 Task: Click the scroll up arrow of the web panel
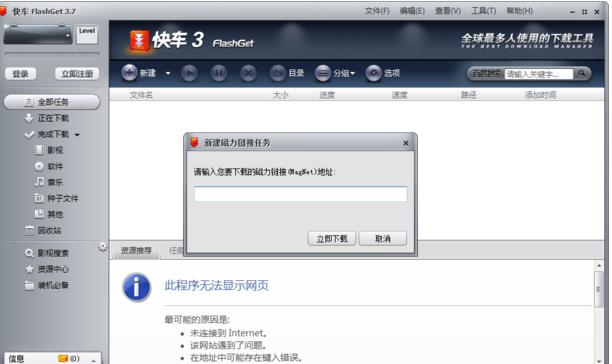599,266
